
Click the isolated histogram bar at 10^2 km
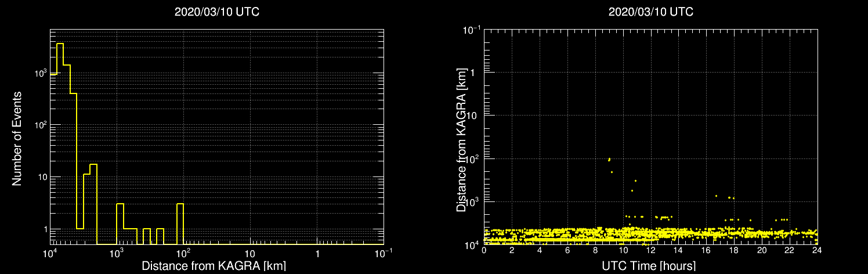coord(180,223)
